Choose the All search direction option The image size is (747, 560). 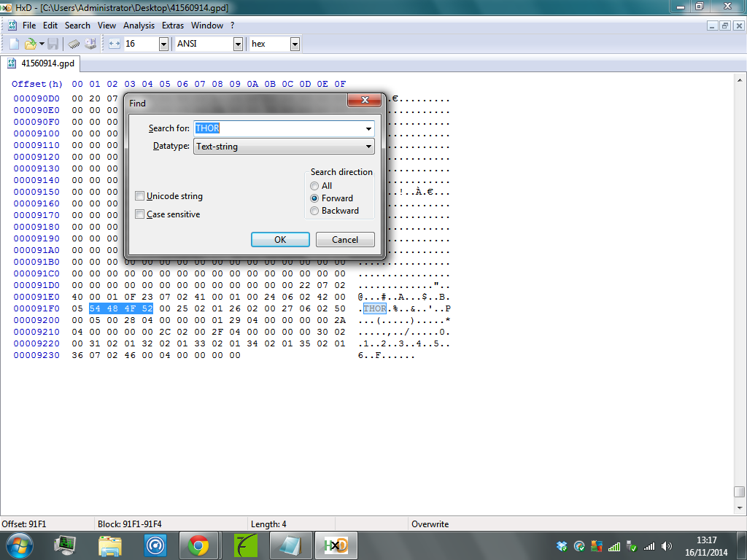coord(314,186)
